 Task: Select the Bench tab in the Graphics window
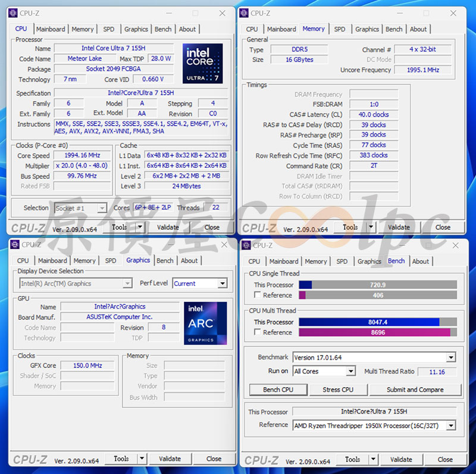point(165,261)
